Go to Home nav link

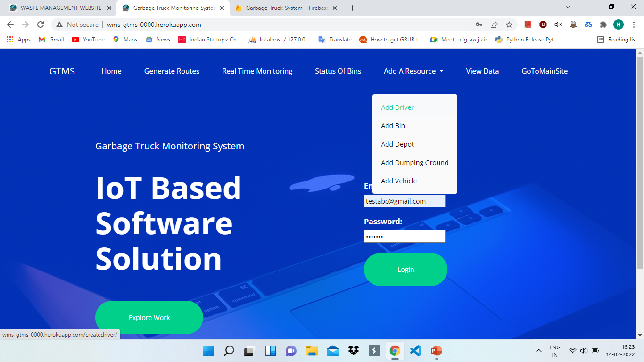coord(112,71)
